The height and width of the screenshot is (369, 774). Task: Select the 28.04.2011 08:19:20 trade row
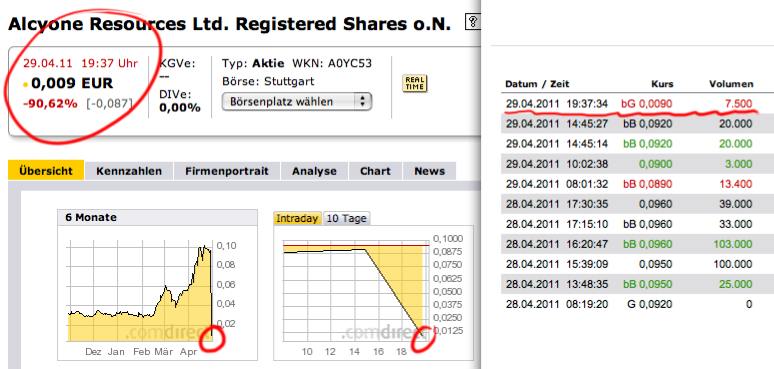click(637, 304)
